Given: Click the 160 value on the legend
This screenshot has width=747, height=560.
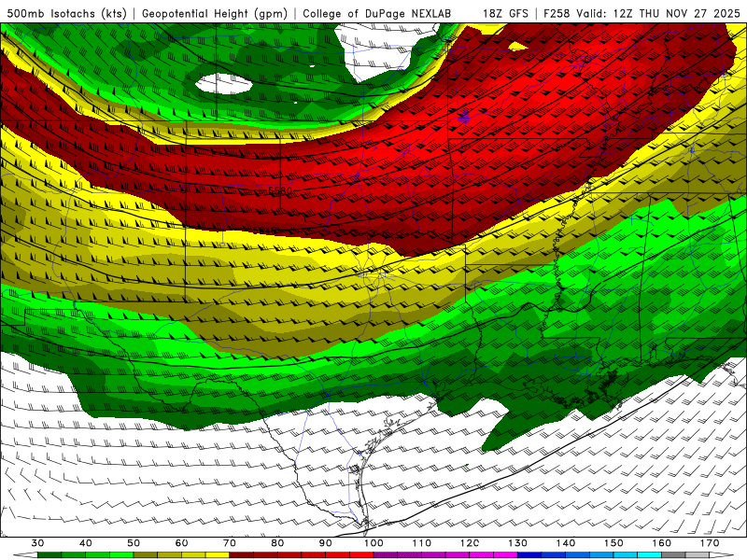Looking at the screenshot, I should pos(662,543).
